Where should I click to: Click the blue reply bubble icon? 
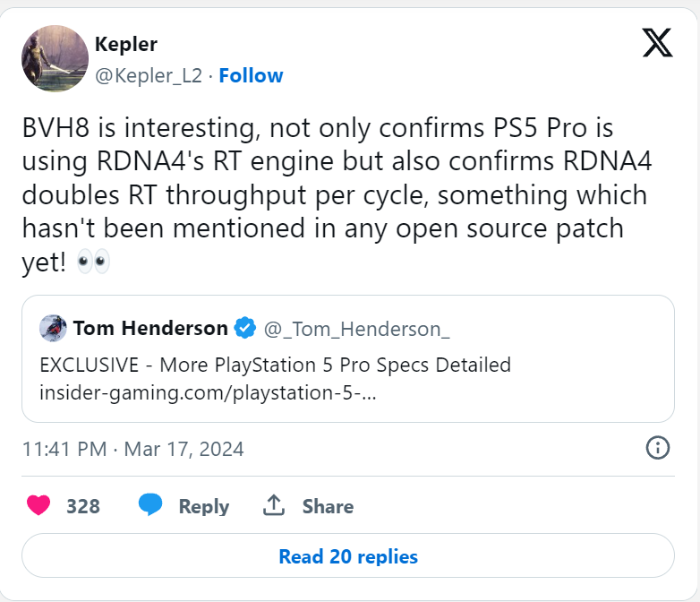click(150, 505)
